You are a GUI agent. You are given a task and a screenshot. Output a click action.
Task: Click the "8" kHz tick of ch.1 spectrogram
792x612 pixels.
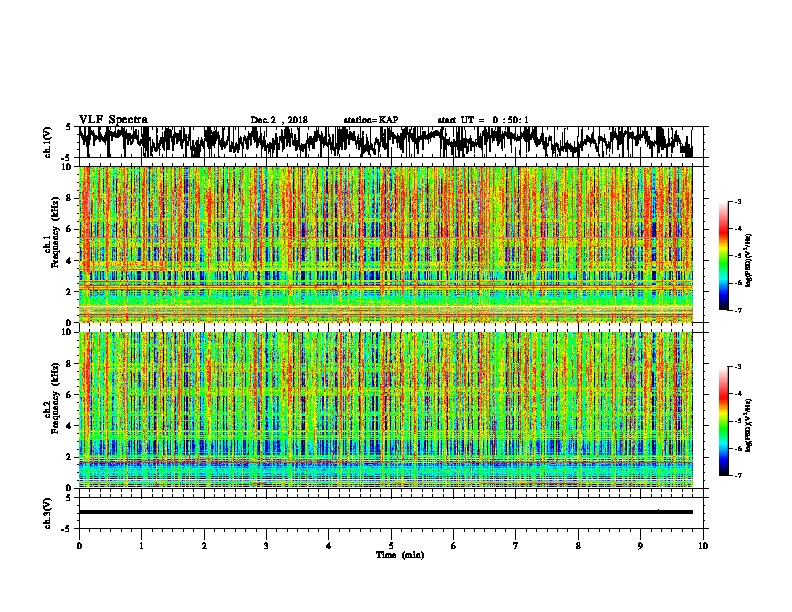coord(69,198)
